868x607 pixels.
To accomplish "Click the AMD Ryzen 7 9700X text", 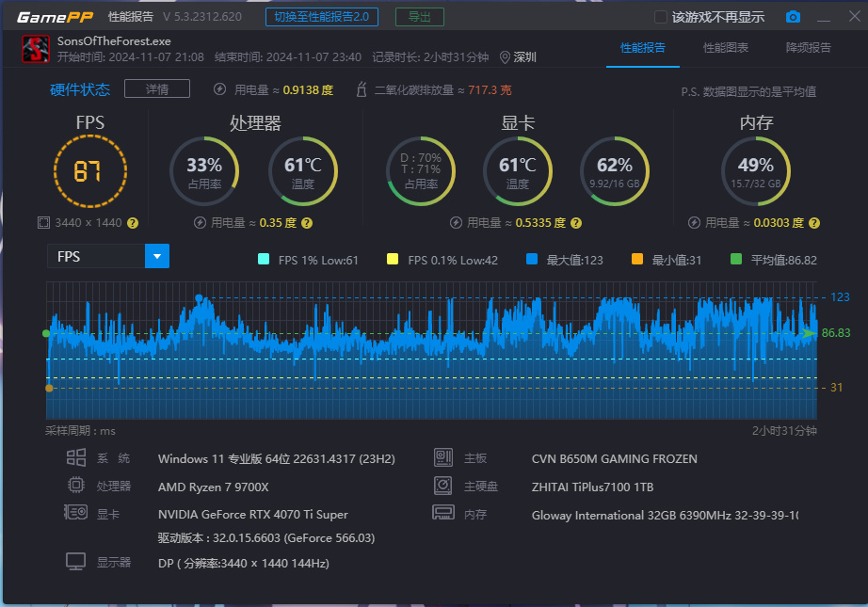I will pyautogui.click(x=213, y=487).
